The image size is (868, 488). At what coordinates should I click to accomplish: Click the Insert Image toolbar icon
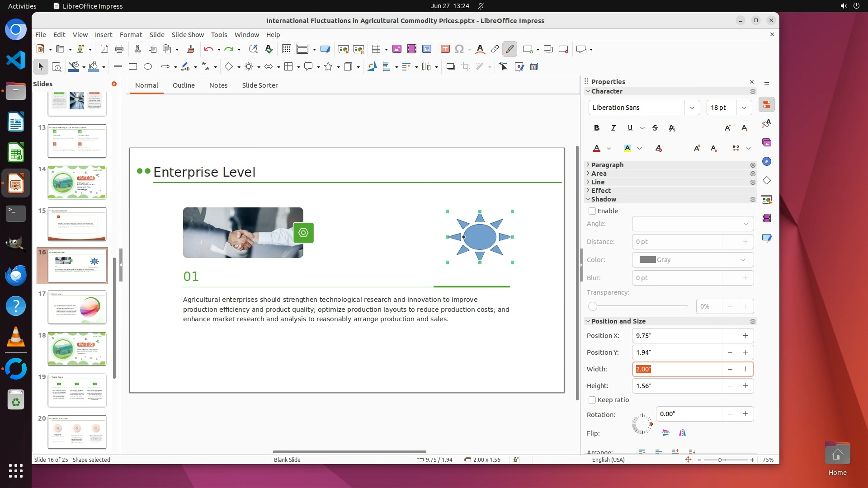pos(396,49)
